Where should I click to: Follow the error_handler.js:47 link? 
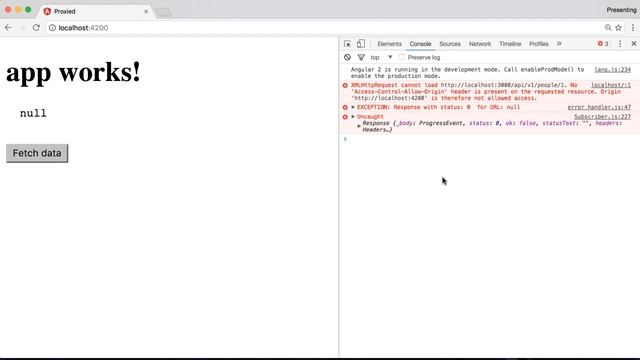[x=599, y=107]
